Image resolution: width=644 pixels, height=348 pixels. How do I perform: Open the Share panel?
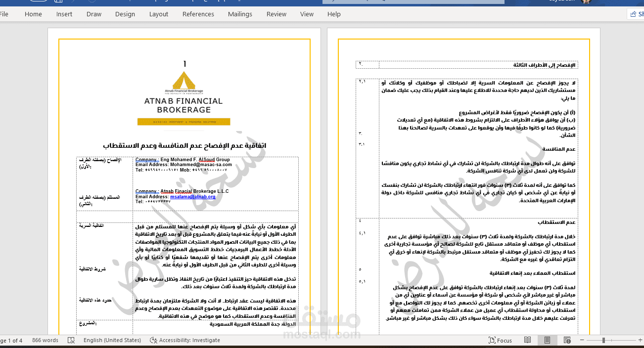tap(635, 14)
